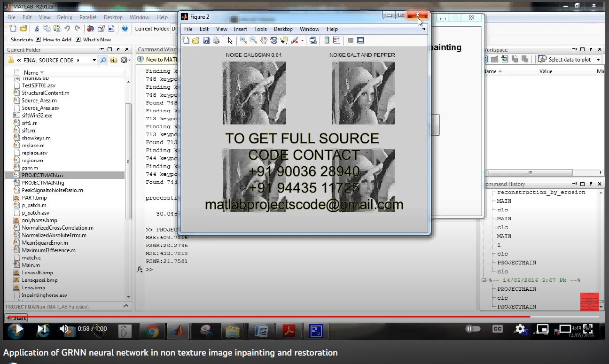Click the Save Figure floppy disk icon
Viewport: 609px width, 364px height.
click(x=206, y=40)
